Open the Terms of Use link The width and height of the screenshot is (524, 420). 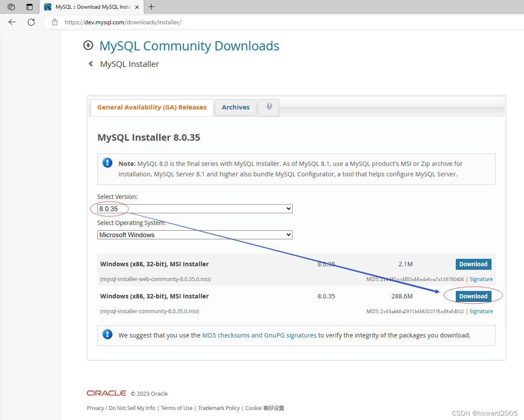(x=177, y=408)
